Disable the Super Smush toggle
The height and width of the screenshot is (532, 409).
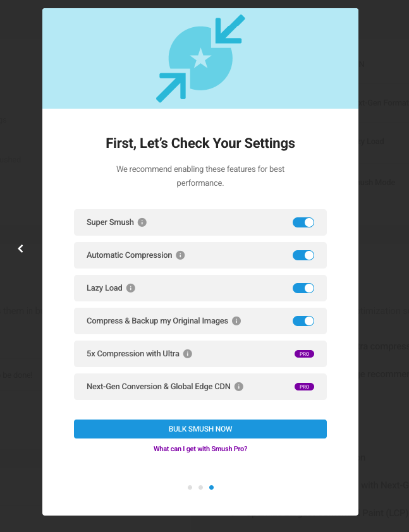(x=303, y=222)
